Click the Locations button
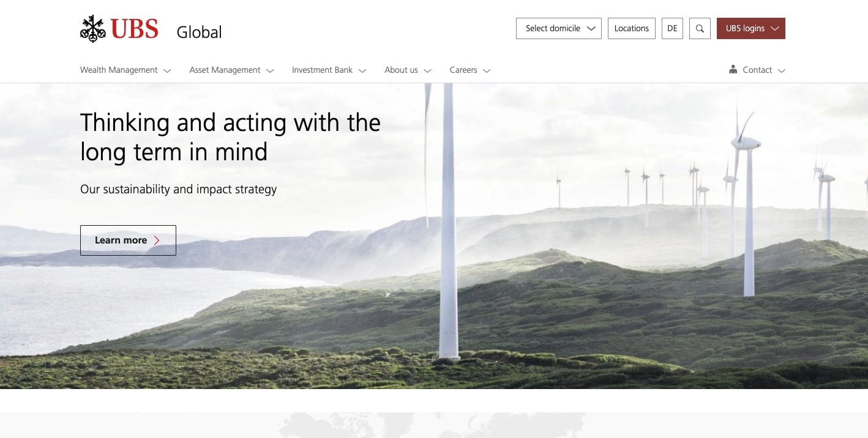Screen dimensions: 868x438 click(632, 28)
